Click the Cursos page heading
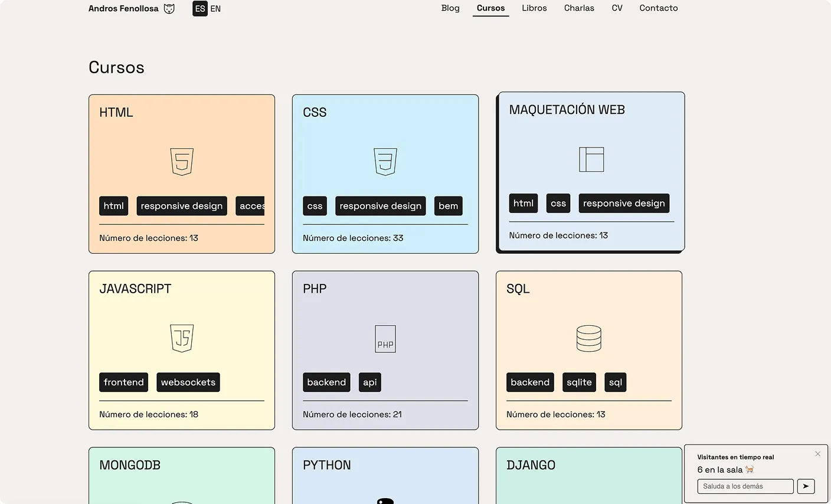Screen dimensions: 831x504 click(x=116, y=67)
